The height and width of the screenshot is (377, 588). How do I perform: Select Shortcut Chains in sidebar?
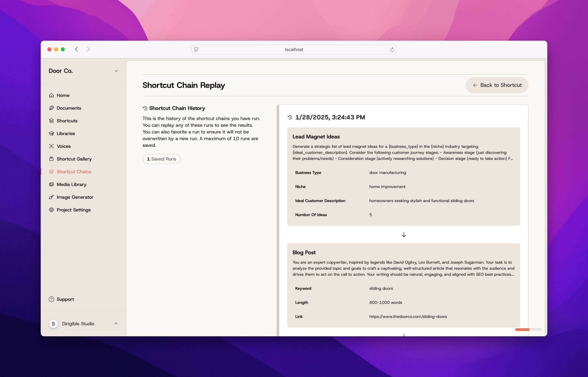(x=74, y=172)
